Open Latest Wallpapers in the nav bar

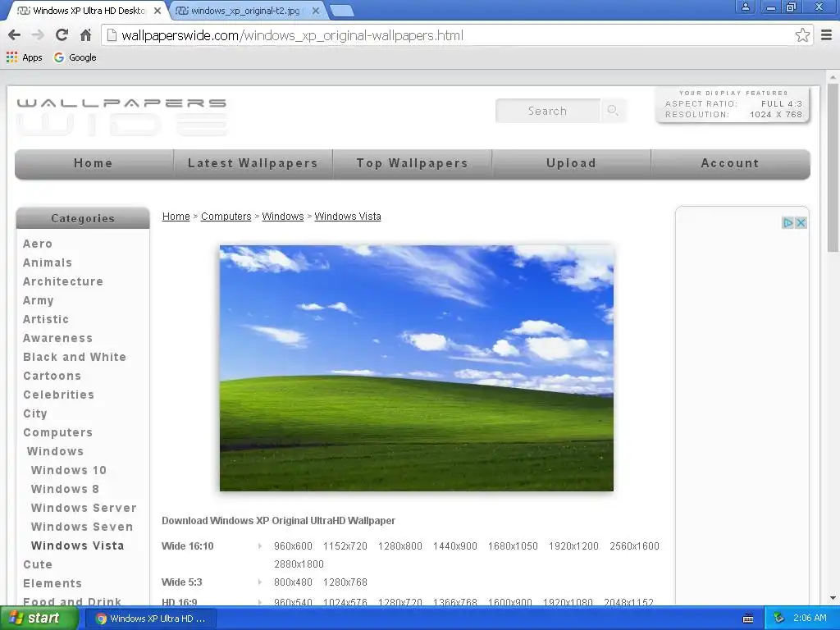pos(253,163)
